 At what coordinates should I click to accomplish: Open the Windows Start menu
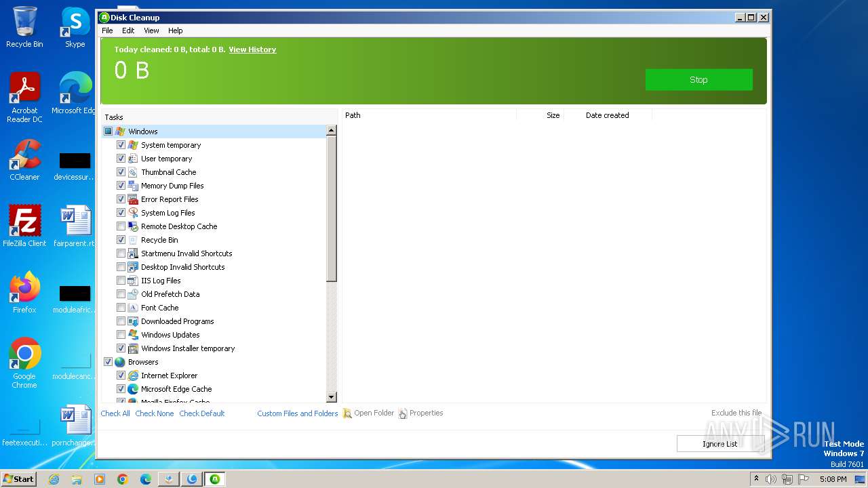19,479
